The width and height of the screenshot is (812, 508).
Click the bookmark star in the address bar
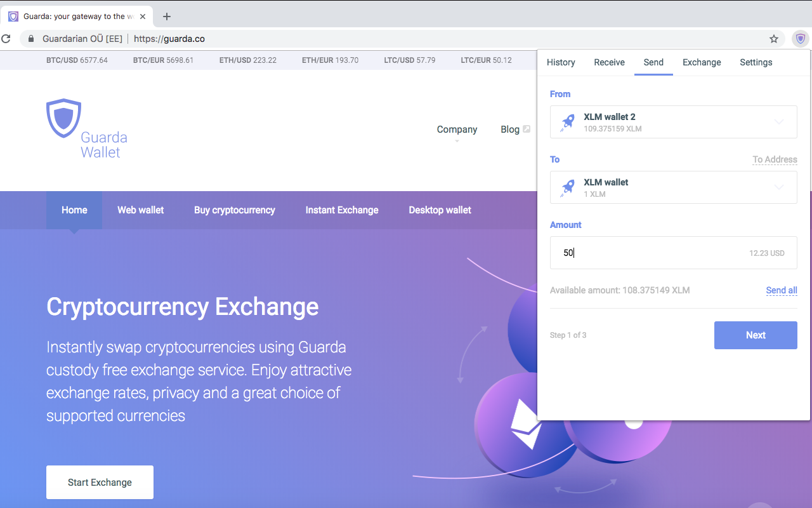[x=774, y=39]
